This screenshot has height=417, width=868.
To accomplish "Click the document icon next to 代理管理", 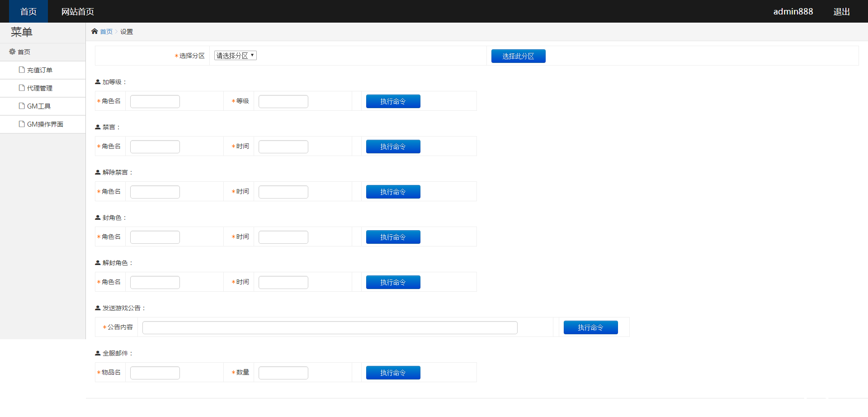I will pos(22,88).
